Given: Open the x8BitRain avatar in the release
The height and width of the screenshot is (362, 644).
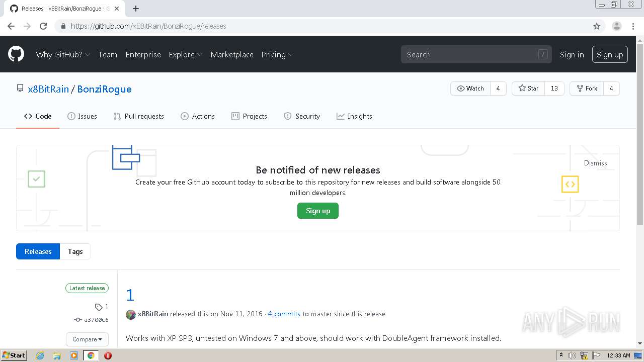Looking at the screenshot, I should pos(130,314).
